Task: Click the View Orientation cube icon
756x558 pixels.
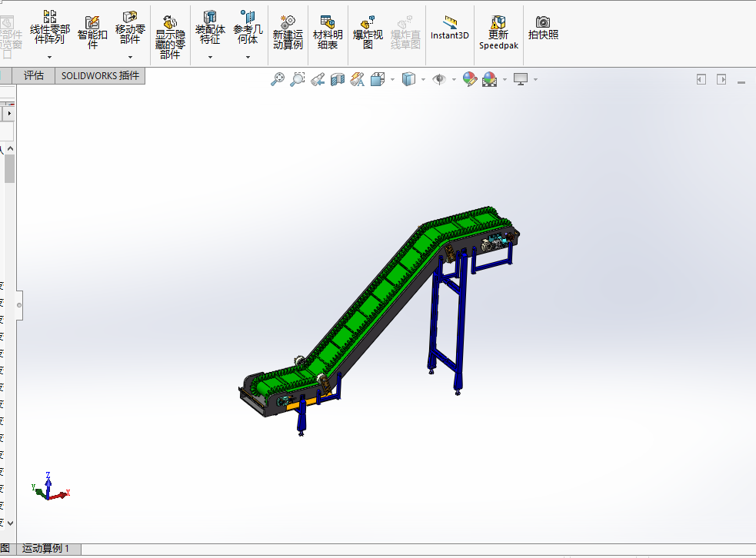Action: [x=378, y=79]
